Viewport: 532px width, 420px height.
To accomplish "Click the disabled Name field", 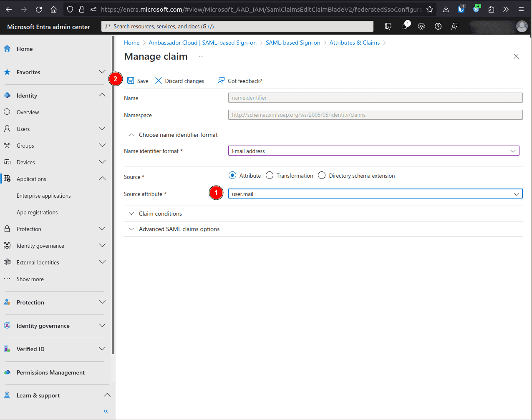I will point(375,98).
